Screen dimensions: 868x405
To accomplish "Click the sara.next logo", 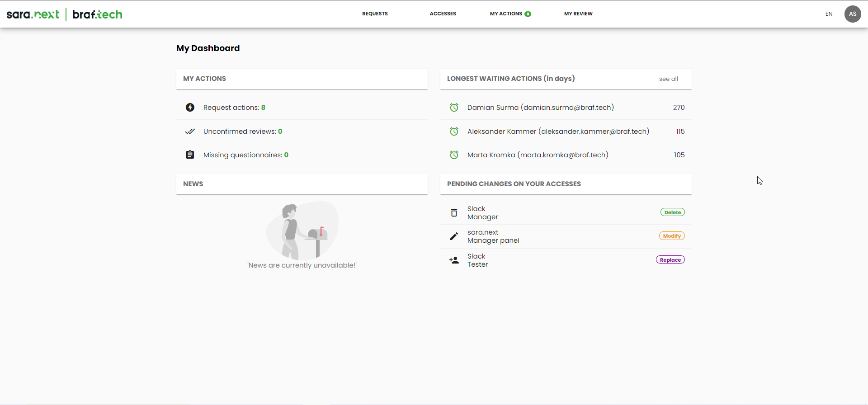I will (33, 14).
